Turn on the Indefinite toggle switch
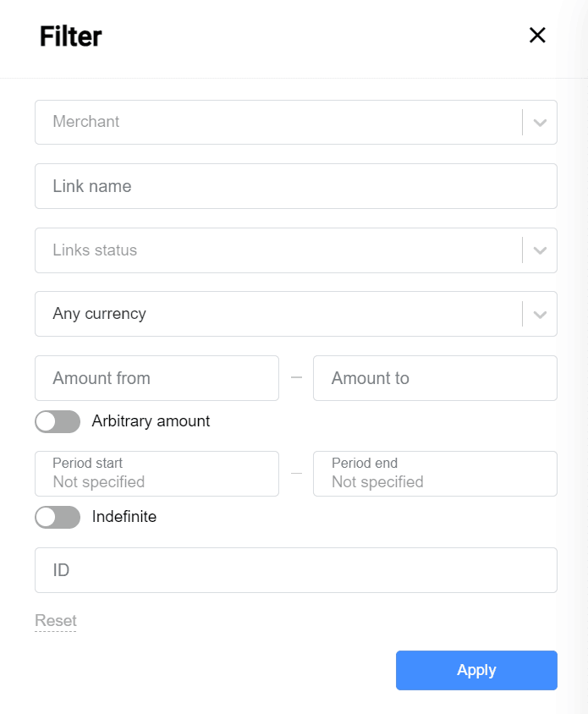The image size is (588, 714). point(58,517)
